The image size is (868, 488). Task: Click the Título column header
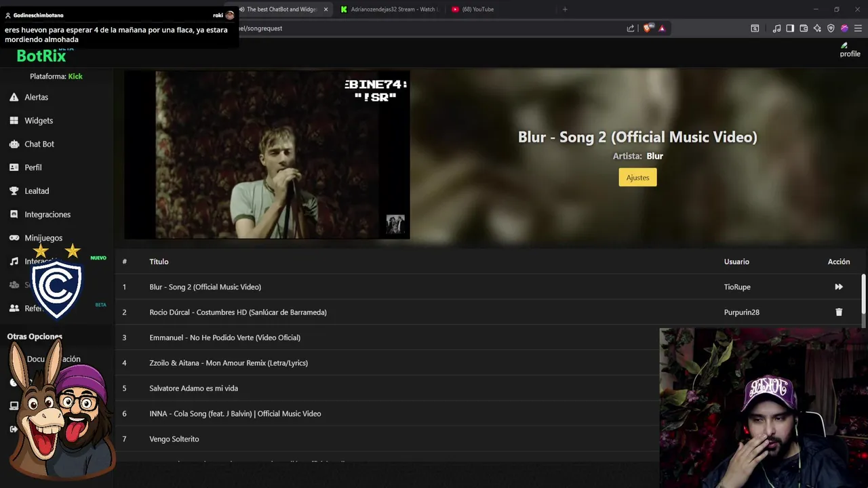click(x=159, y=262)
